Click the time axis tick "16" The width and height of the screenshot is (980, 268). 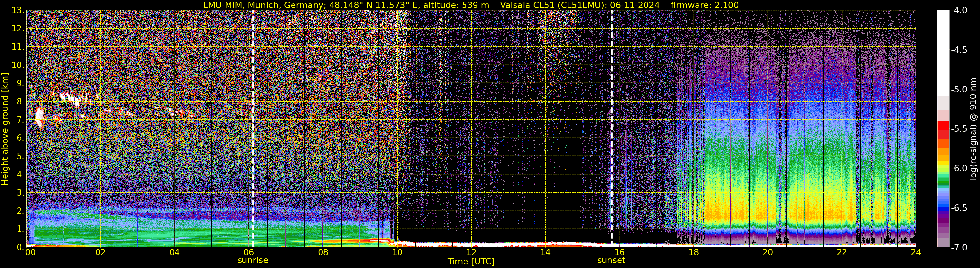pos(619,252)
